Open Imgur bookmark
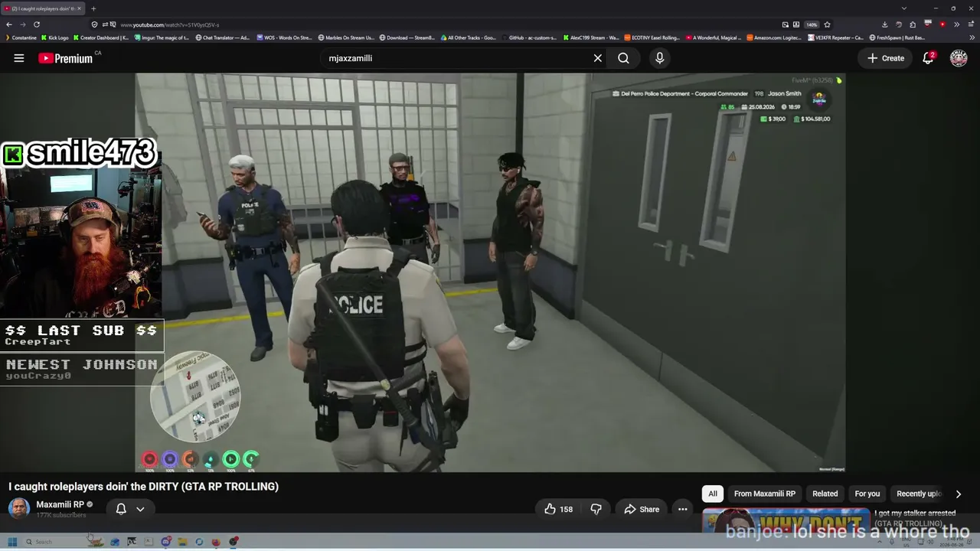Viewport: 980px width, 551px height. pyautogui.click(x=162, y=37)
